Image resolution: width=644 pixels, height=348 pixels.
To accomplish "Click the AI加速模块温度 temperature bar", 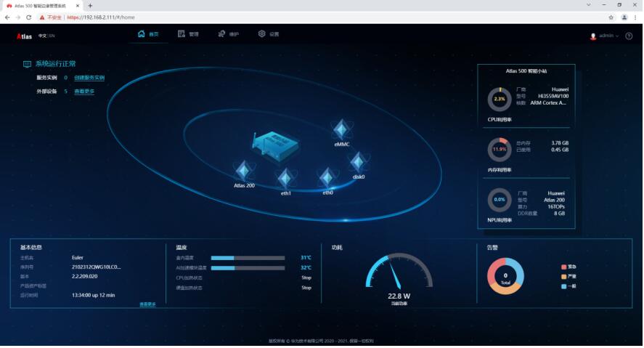I will (x=248, y=268).
